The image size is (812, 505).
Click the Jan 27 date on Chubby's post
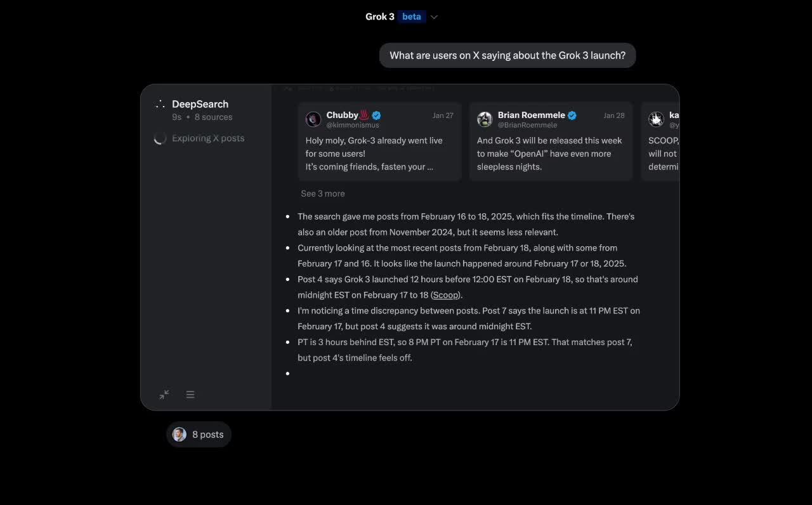pos(443,115)
